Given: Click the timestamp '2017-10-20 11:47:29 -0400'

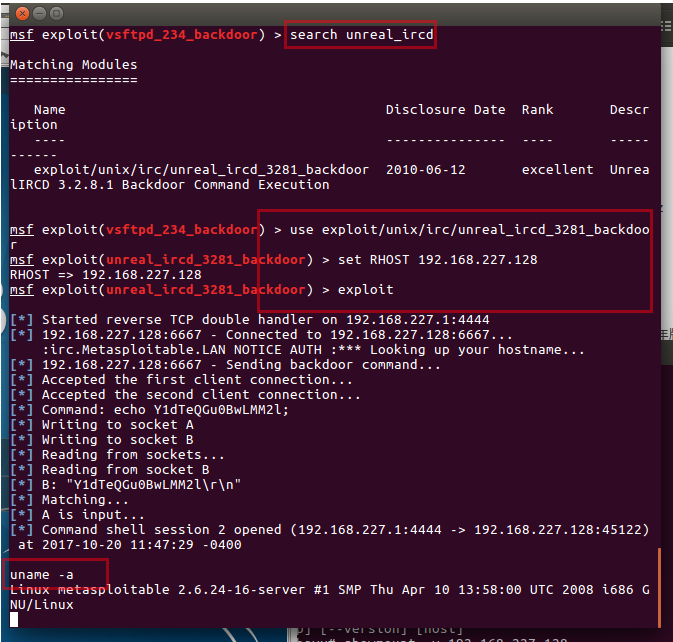Looking at the screenshot, I should [142, 545].
